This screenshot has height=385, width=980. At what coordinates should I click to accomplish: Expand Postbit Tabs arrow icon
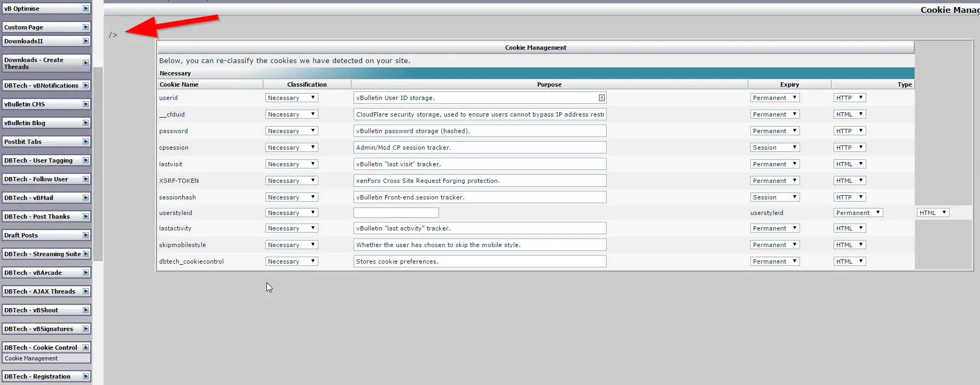[85, 142]
